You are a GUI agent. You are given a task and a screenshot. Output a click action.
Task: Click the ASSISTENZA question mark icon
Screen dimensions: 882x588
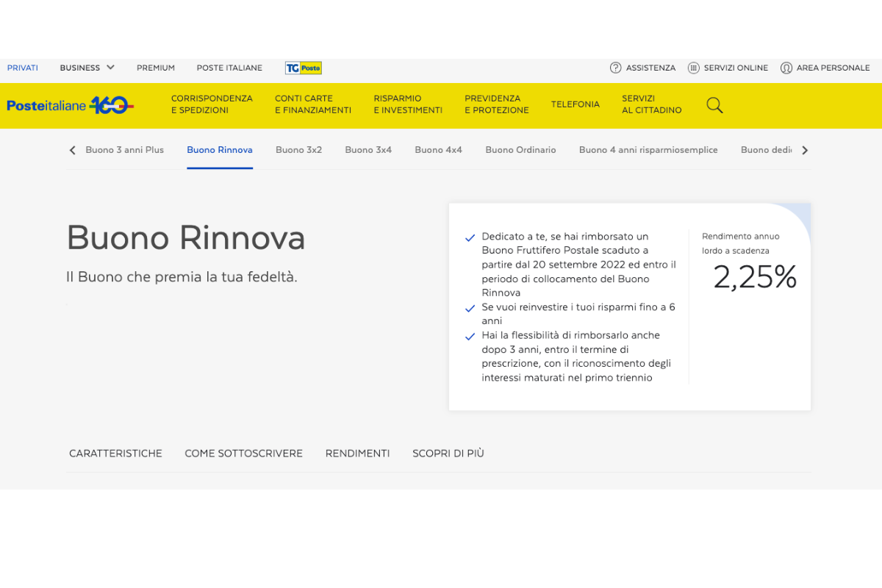[614, 68]
